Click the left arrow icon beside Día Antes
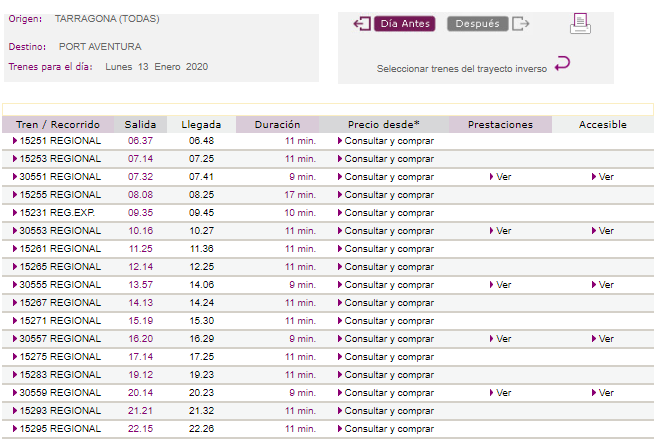663x443 pixels. point(362,24)
